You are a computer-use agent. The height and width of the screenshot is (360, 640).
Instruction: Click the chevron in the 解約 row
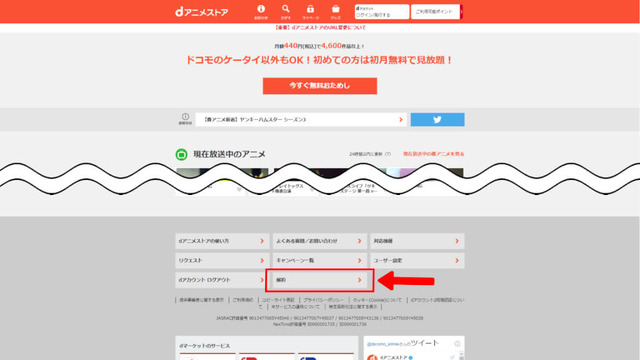click(x=360, y=280)
